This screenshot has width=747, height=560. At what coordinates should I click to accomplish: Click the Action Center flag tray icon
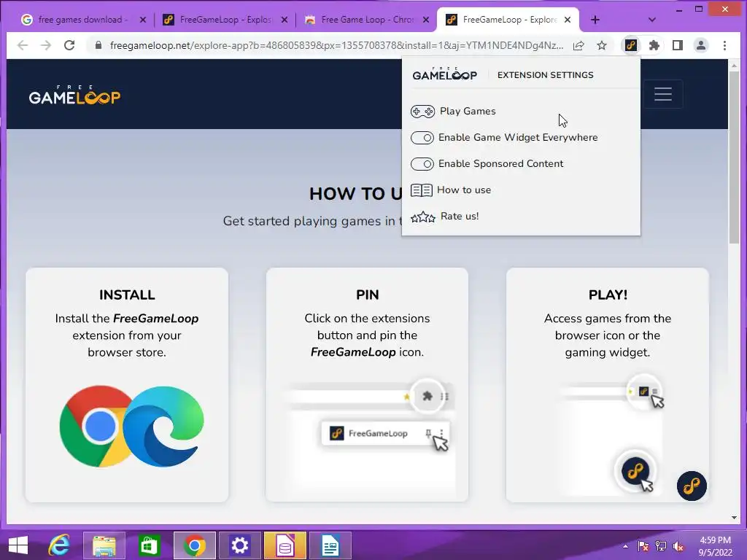[643, 546]
